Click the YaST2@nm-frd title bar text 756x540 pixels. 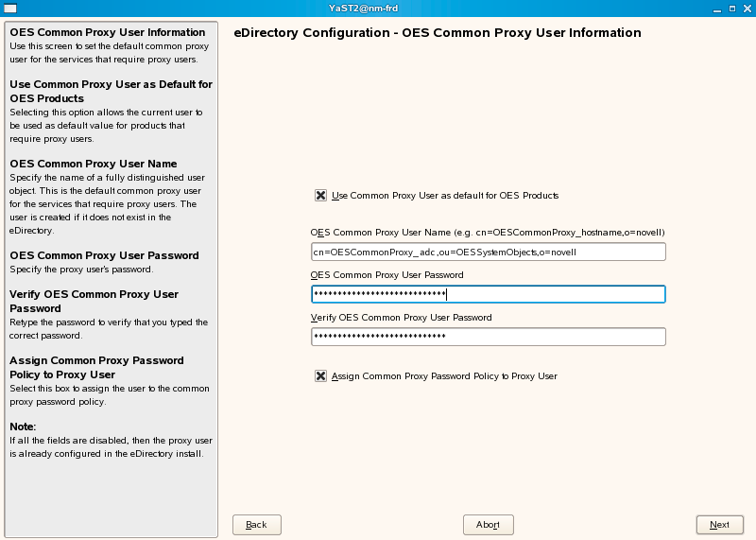[x=378, y=9]
